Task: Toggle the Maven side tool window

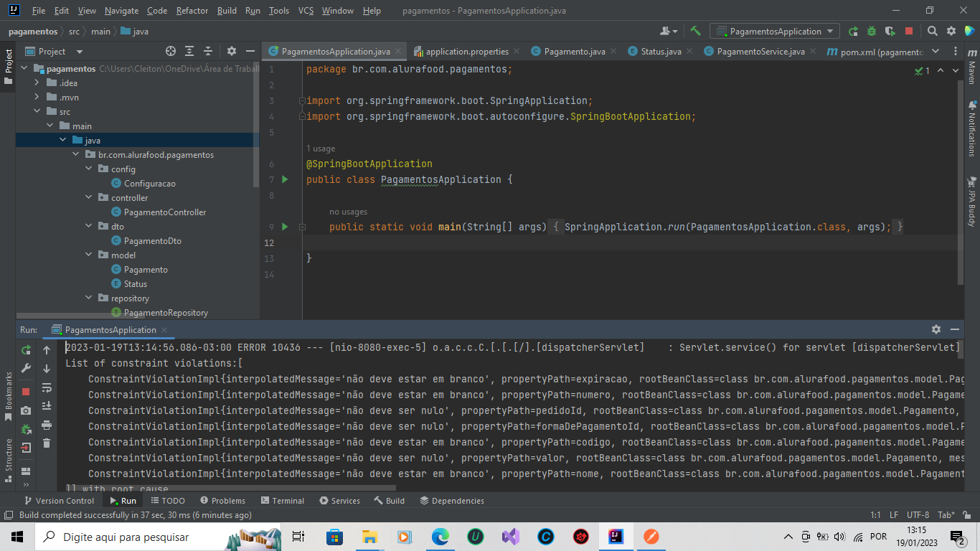Action: [971, 66]
